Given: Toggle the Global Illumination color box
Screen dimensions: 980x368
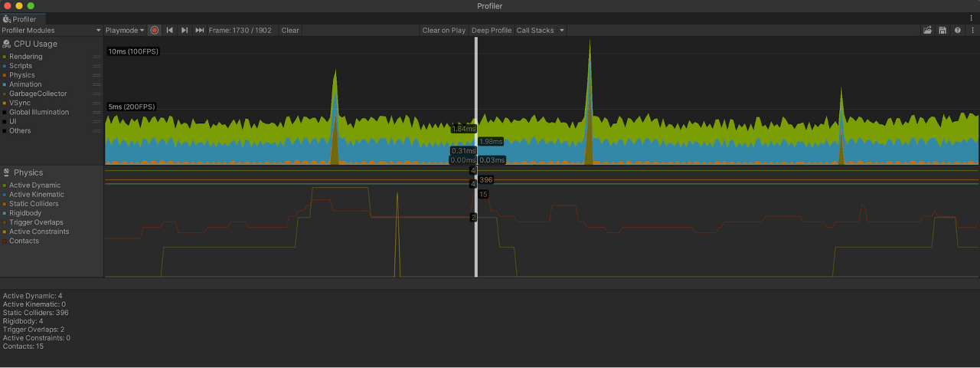Looking at the screenshot, I should click(5, 112).
